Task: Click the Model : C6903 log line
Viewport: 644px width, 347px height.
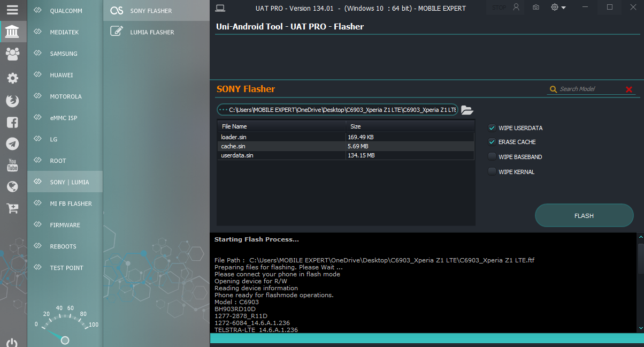Action: coord(236,302)
